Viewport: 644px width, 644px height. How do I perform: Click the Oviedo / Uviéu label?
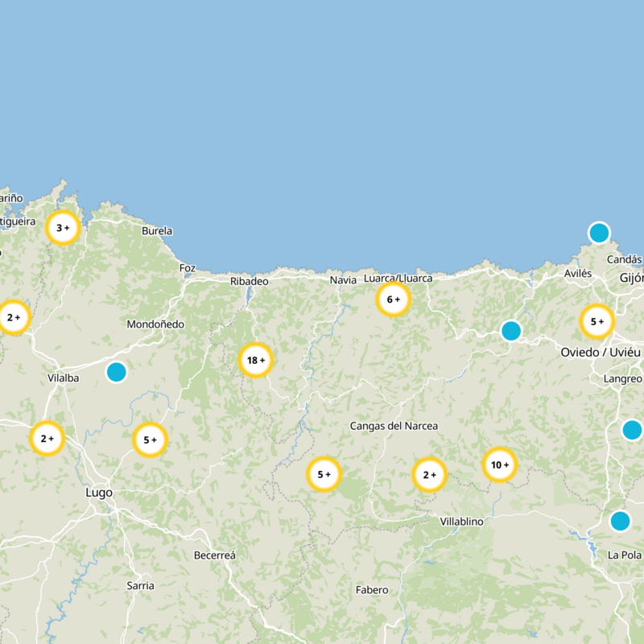[601, 353]
